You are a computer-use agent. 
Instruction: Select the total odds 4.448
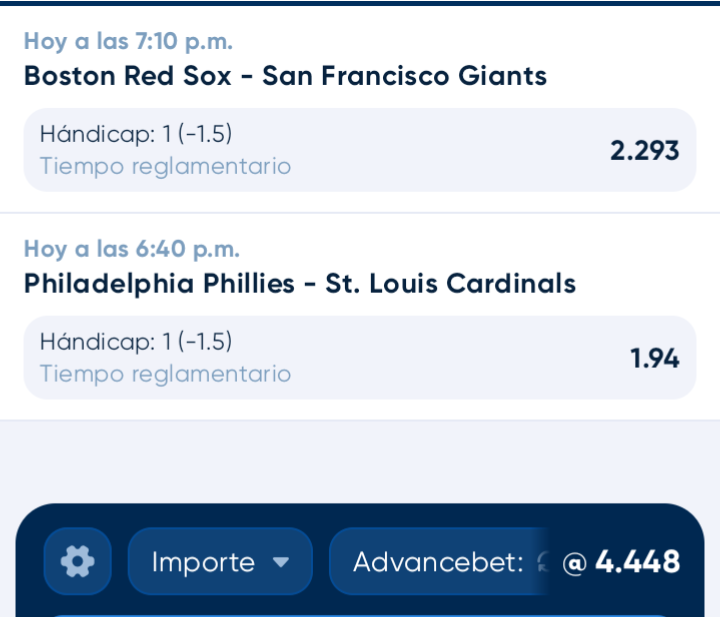(x=637, y=562)
